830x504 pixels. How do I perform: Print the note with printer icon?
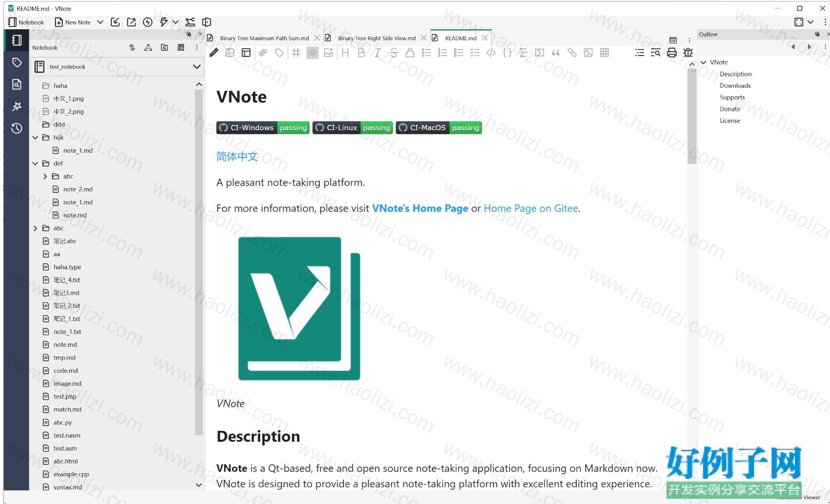(672, 53)
